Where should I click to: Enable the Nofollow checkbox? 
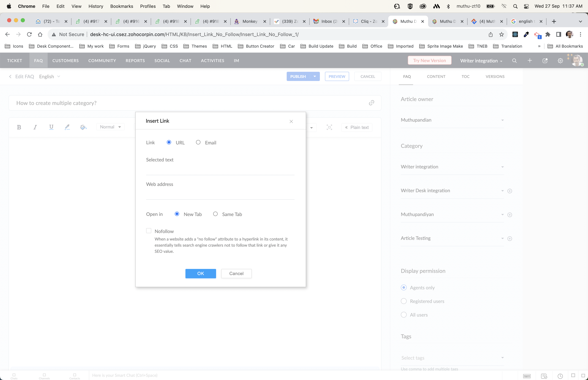[x=149, y=231]
